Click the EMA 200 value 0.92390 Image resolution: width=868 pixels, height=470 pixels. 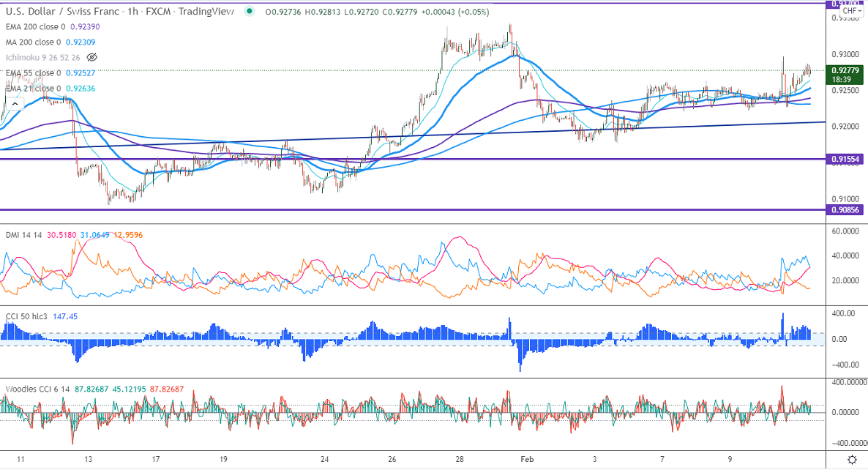click(85, 26)
